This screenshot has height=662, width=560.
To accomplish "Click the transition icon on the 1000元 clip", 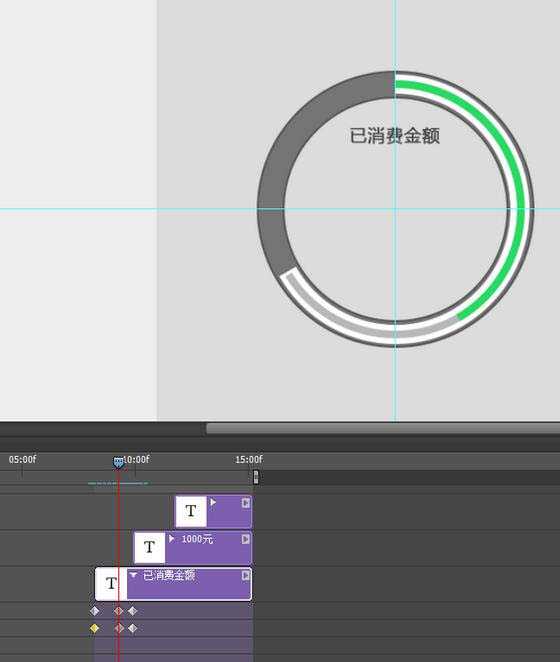I will tap(245, 539).
